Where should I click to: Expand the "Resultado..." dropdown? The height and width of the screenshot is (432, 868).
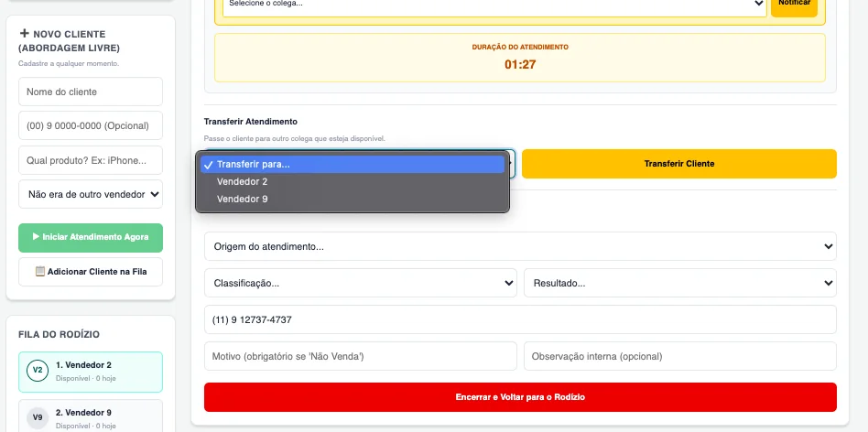pos(679,283)
